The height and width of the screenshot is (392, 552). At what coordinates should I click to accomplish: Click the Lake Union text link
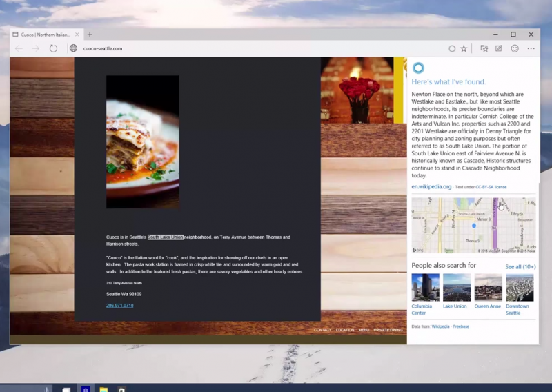[455, 306]
